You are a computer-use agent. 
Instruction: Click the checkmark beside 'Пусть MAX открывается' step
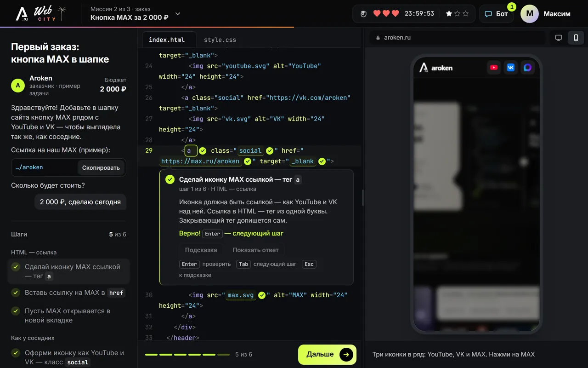[x=16, y=311]
